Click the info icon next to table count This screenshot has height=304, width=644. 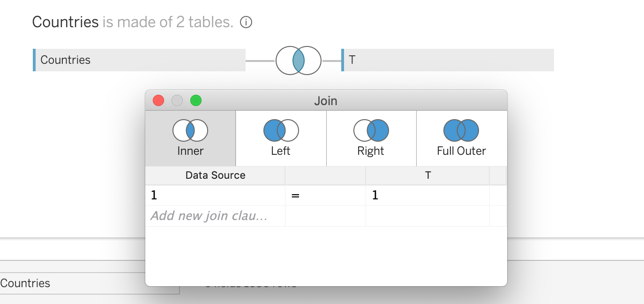246,22
